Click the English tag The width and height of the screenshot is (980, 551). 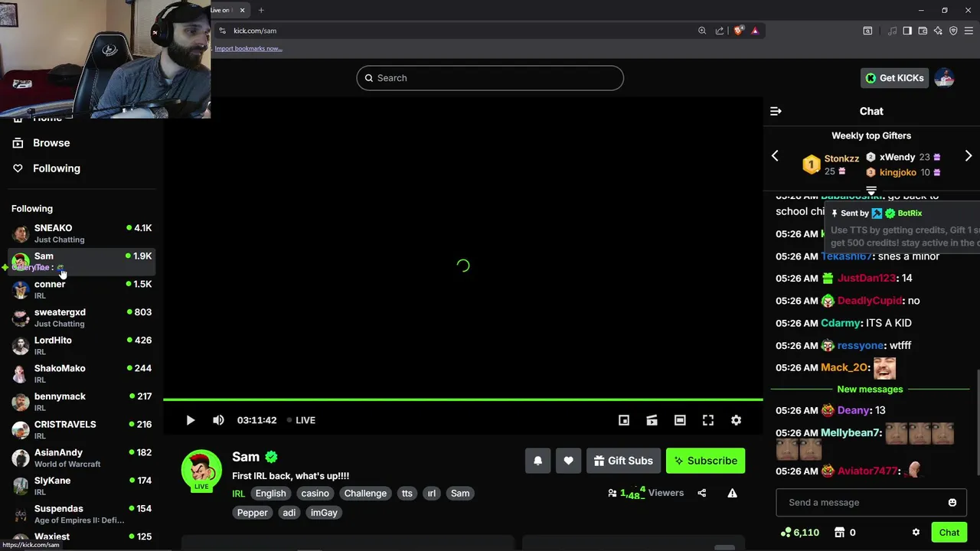point(270,494)
